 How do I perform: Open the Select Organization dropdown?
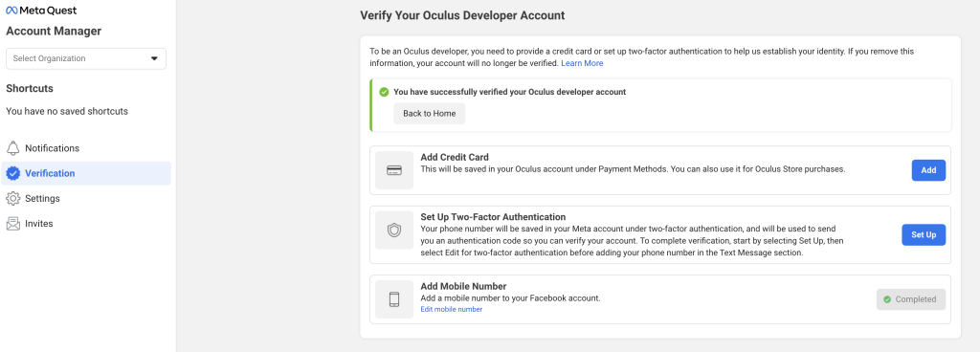[x=86, y=58]
